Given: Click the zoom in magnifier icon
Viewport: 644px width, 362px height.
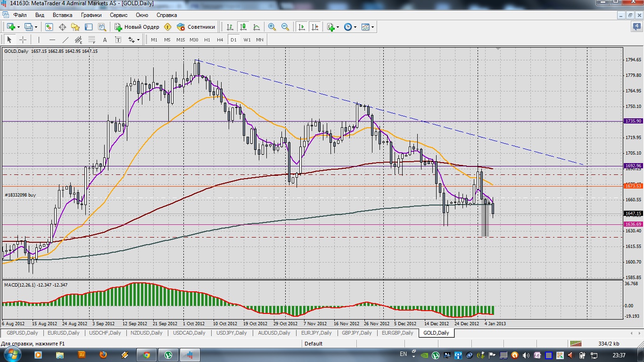Looking at the screenshot, I should tap(272, 27).
